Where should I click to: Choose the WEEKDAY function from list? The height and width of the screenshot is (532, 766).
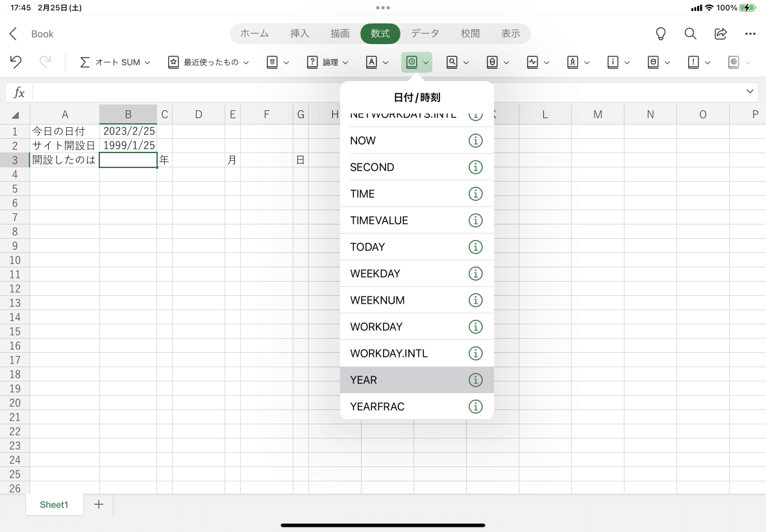point(417,273)
